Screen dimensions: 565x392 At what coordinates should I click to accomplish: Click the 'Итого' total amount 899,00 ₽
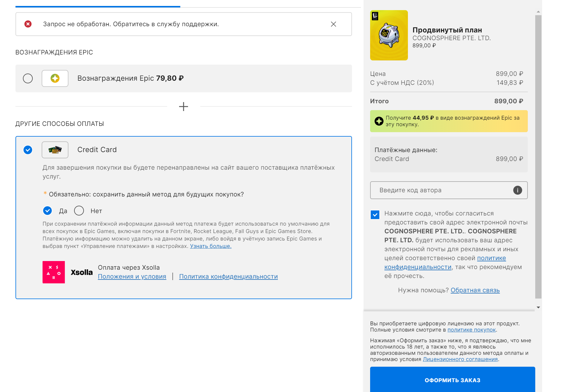[x=508, y=101]
